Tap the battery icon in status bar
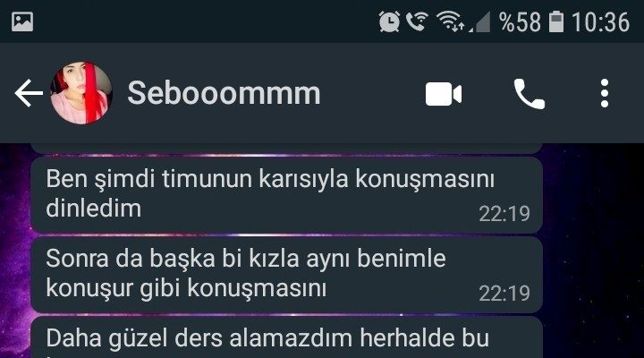This screenshot has height=358, width=644. (556, 21)
